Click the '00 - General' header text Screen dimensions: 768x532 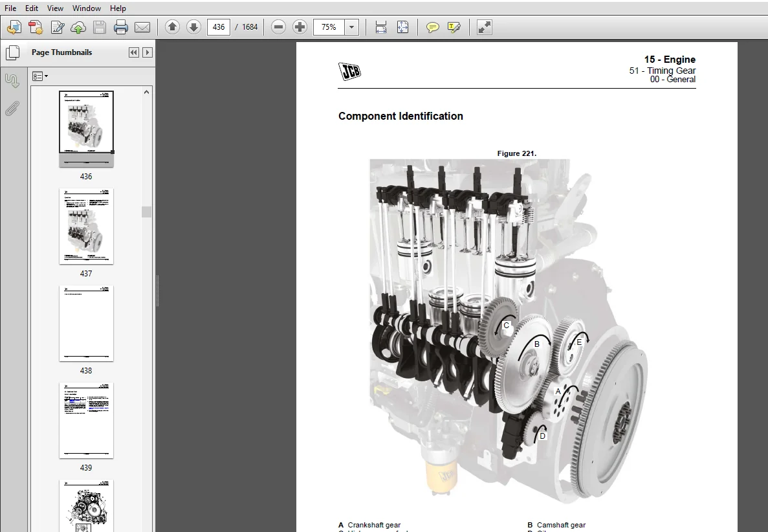pyautogui.click(x=672, y=80)
